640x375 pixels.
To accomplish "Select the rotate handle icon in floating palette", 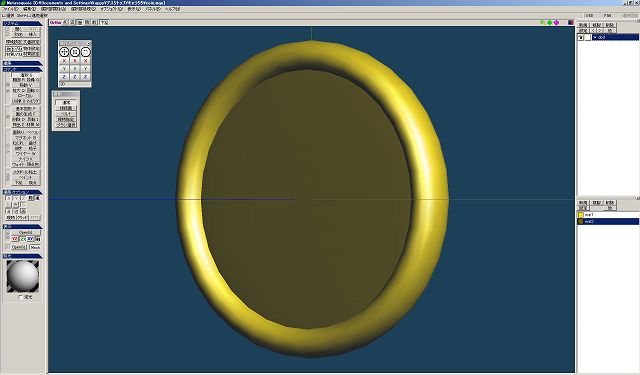I will point(85,52).
